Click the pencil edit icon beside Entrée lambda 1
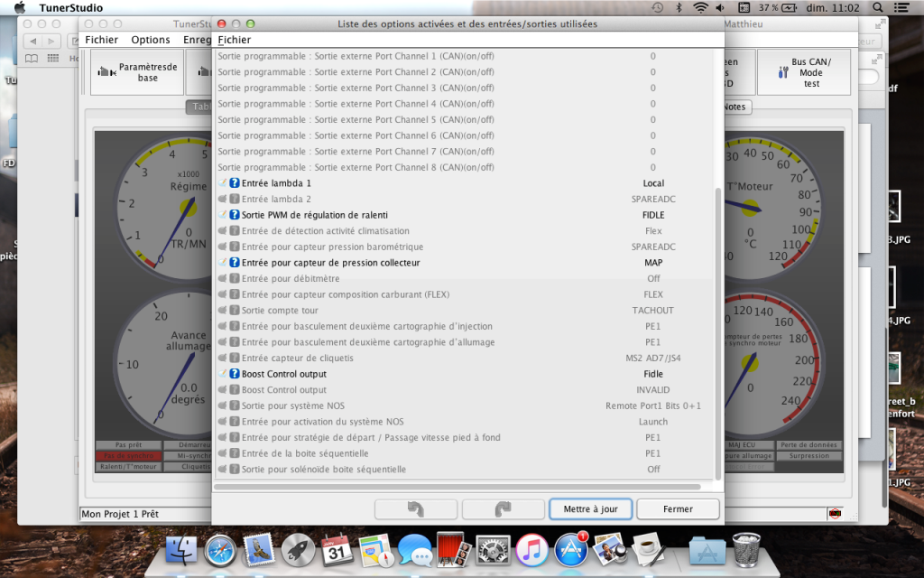 tap(223, 182)
